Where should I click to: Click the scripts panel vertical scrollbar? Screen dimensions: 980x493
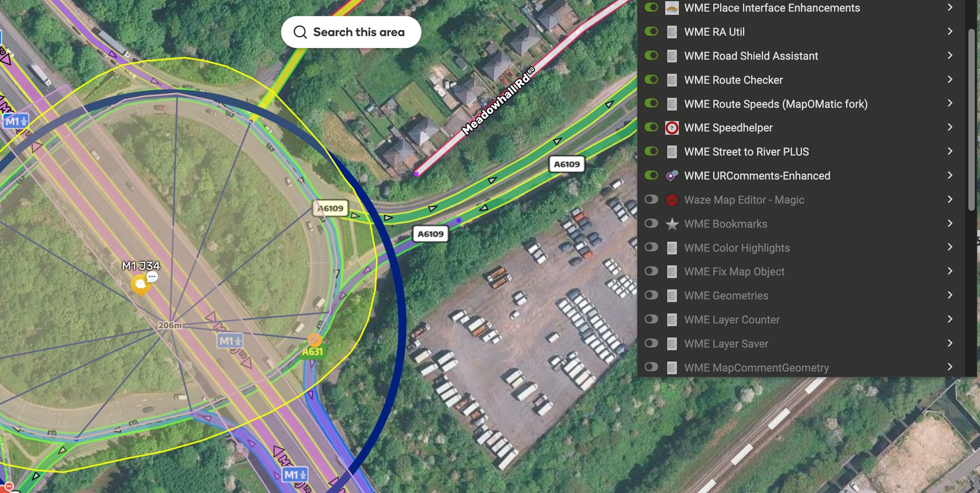(971, 120)
